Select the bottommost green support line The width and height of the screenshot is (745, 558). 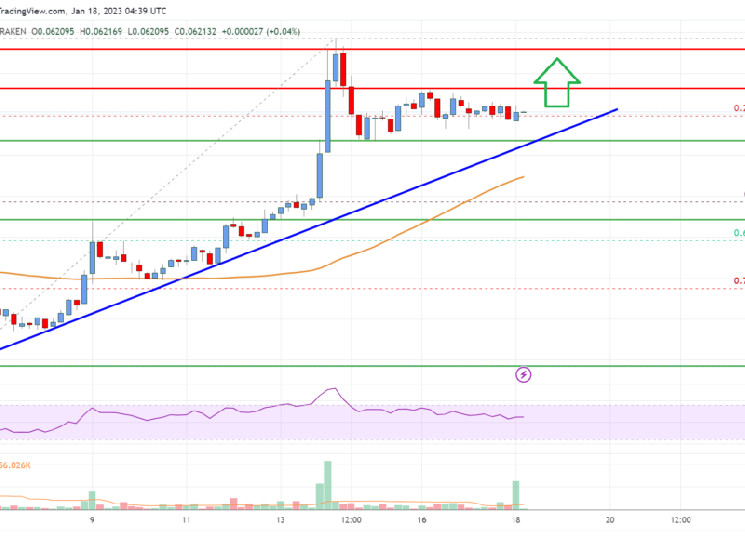point(372,366)
